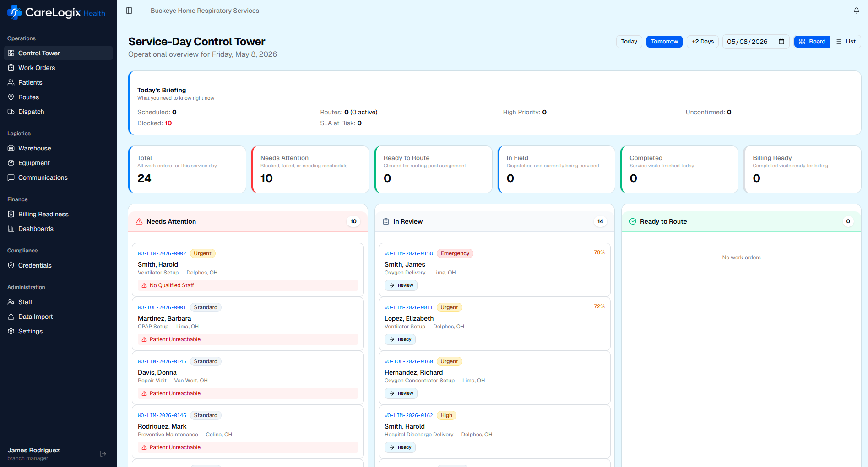The image size is (868, 467).
Task: Click Review button for Smith, James
Action: 401,285
